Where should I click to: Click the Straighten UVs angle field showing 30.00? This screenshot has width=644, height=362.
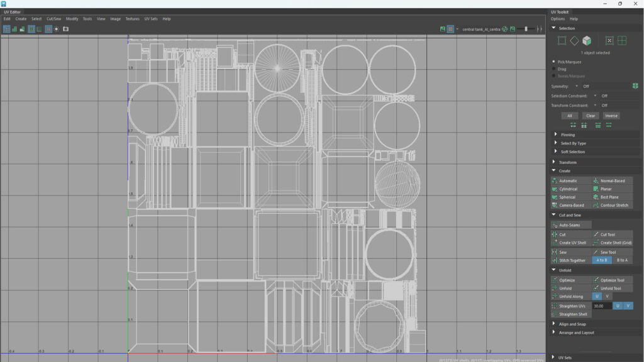(602, 306)
